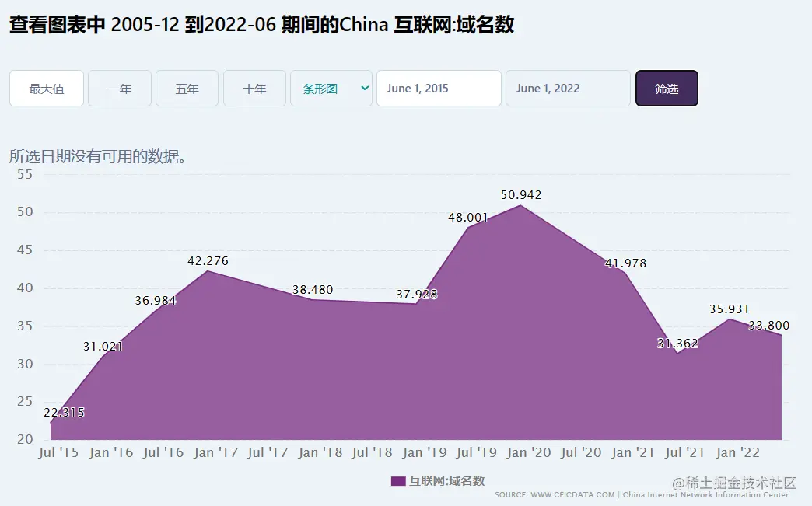The width and height of the screenshot is (812, 506).
Task: Click the 所选日期没有可用的数据 message
Action: point(98,156)
